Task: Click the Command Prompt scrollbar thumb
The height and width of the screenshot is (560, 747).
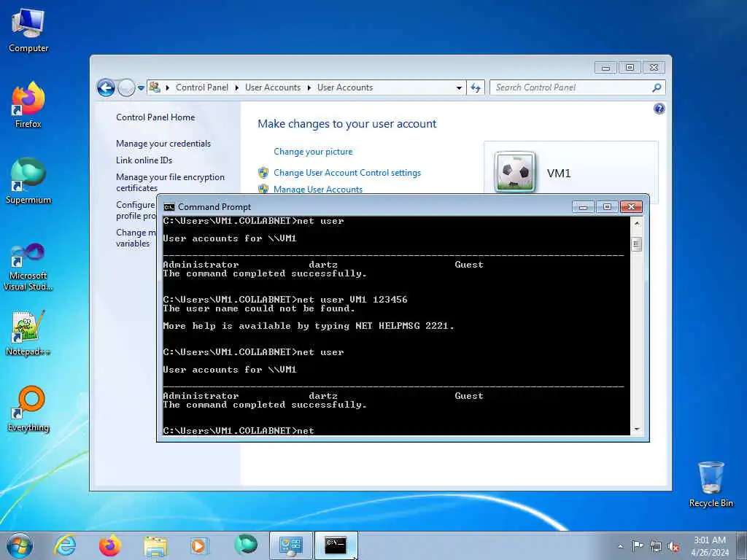Action: coord(636,244)
